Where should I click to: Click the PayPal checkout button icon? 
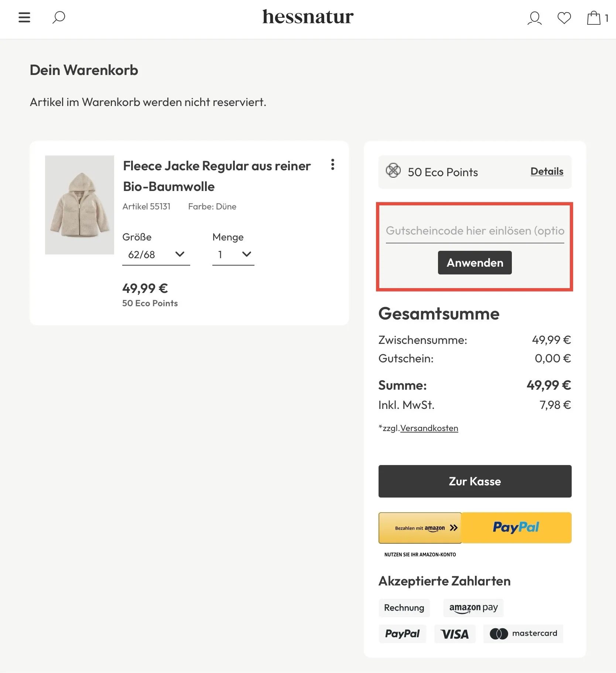[516, 527]
